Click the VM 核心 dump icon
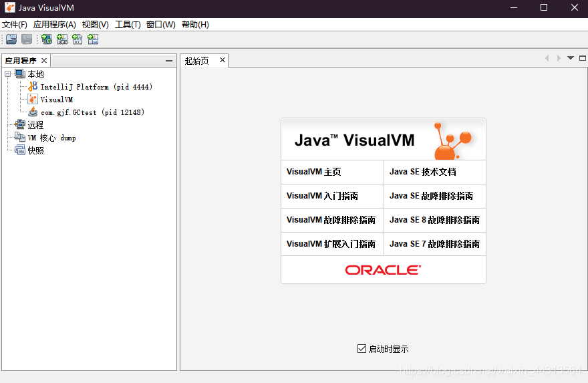This screenshot has height=383, width=588. 20,137
